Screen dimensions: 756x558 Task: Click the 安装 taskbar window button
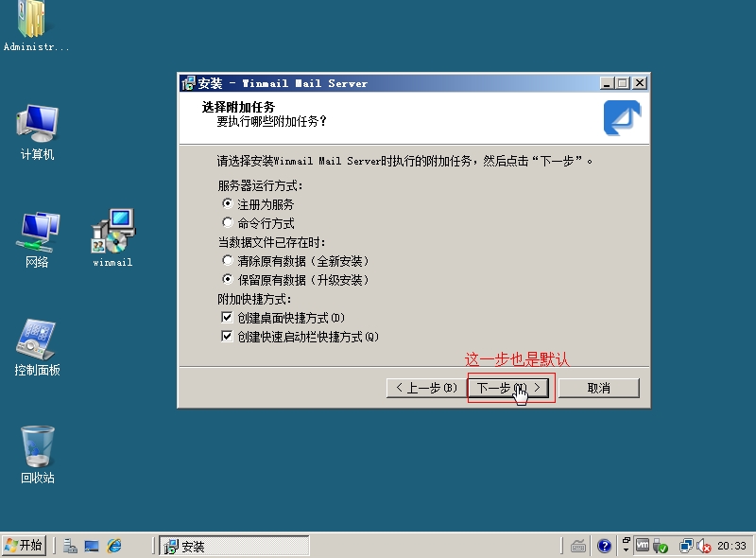tap(234, 546)
